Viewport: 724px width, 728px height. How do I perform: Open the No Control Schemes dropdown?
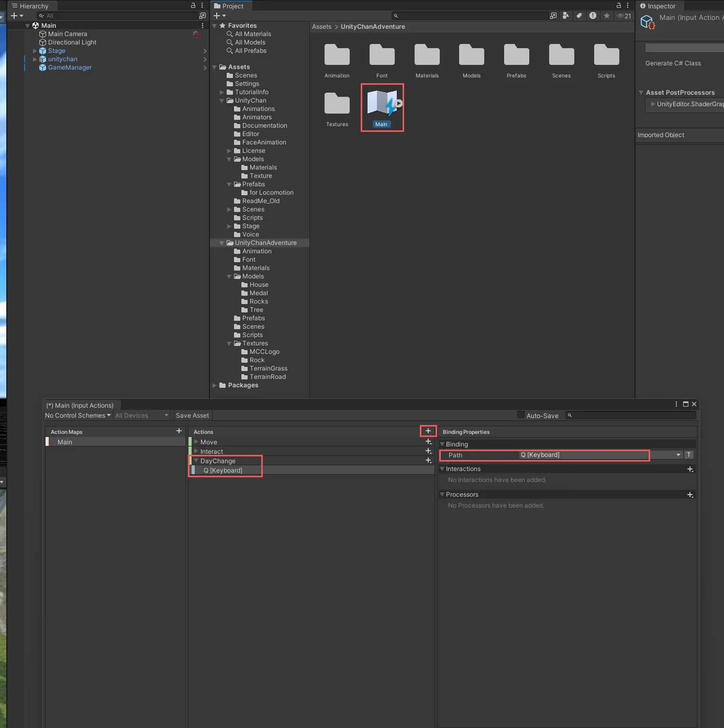(77, 416)
